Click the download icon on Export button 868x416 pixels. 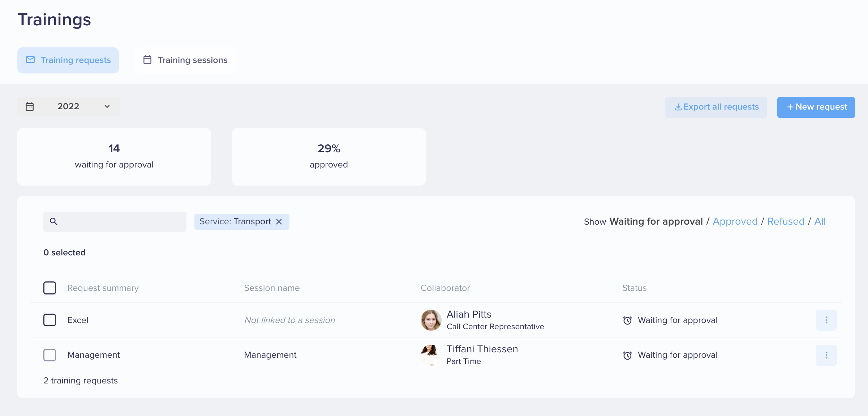(x=678, y=107)
